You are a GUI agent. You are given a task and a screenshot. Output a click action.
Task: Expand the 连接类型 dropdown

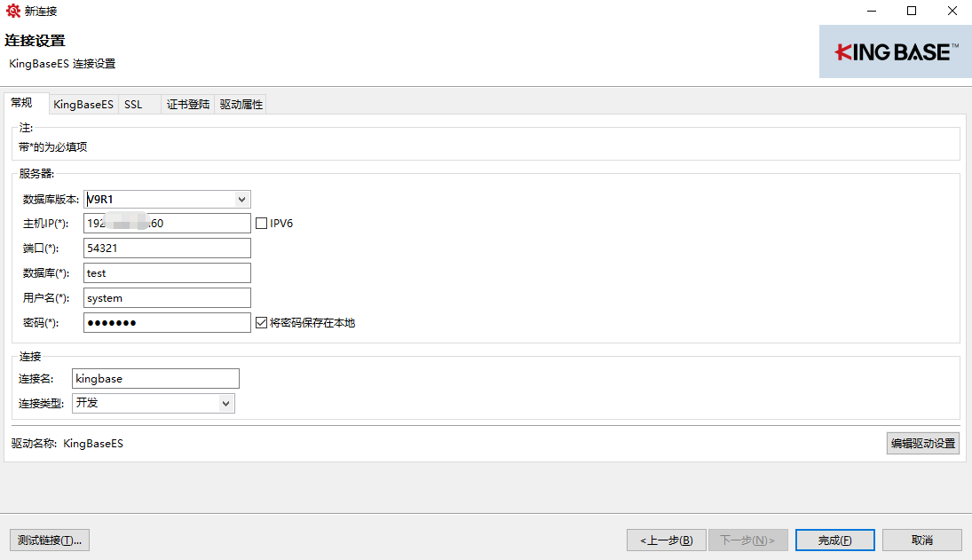(225, 404)
